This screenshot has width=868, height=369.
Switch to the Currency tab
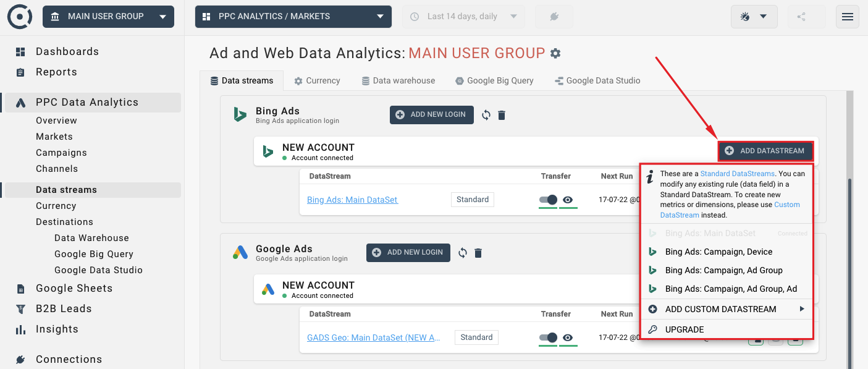pos(317,80)
